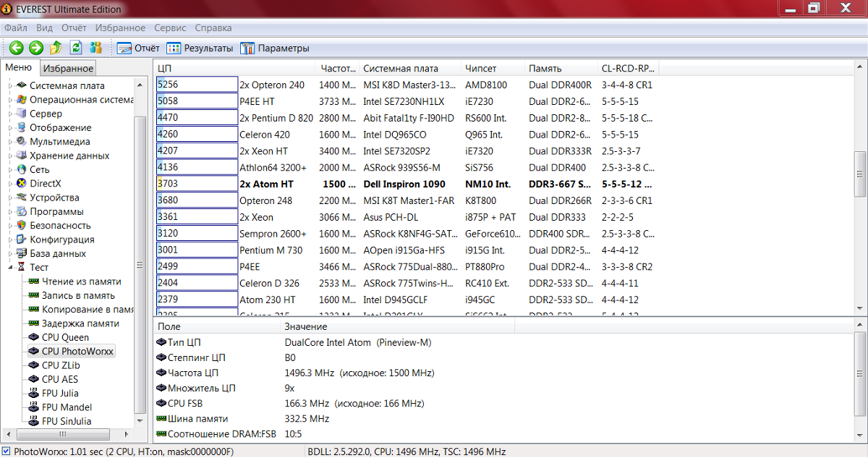Image resolution: width=868 pixels, height=458 pixels.
Task: Select the Безопасность shield icon
Action: 22,226
